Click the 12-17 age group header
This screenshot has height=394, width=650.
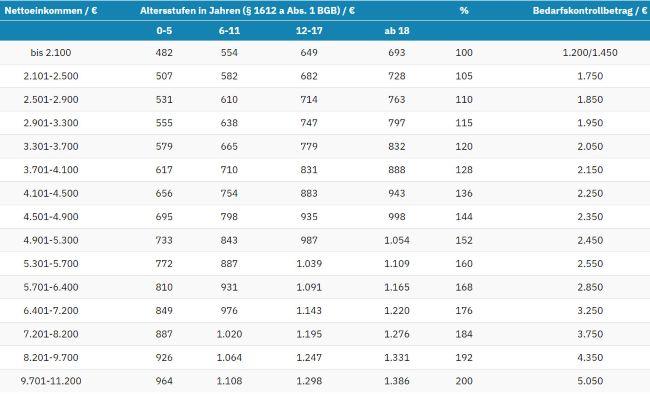(x=309, y=31)
